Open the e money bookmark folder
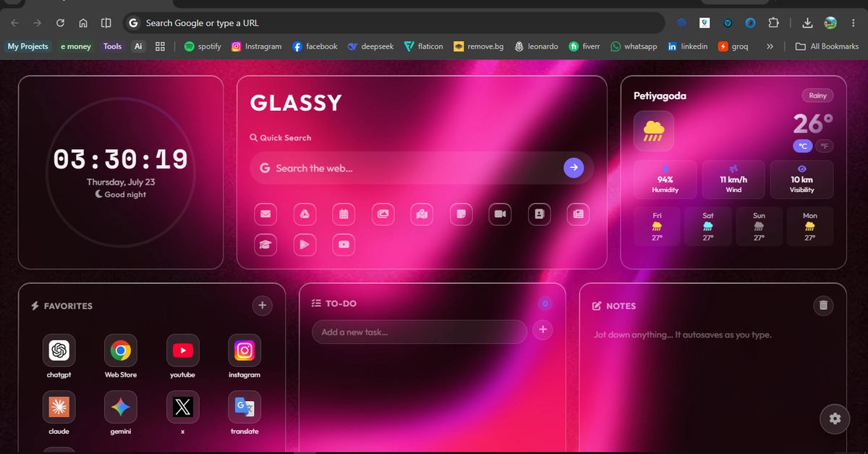Viewport: 868px width, 454px height. pyautogui.click(x=76, y=46)
